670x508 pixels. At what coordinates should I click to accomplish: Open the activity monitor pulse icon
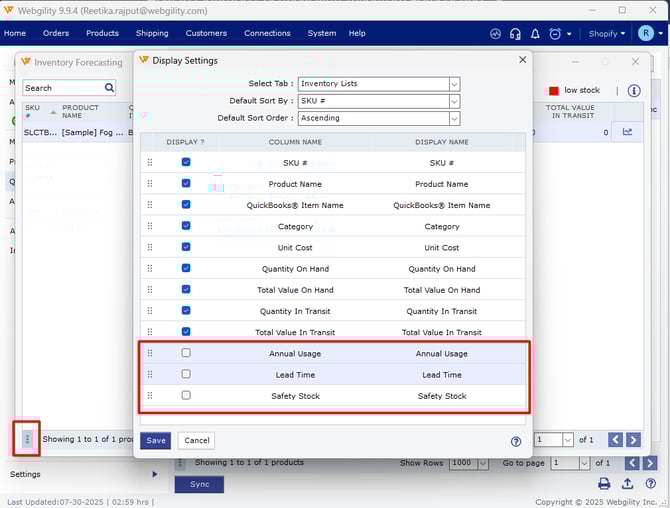coord(495,33)
